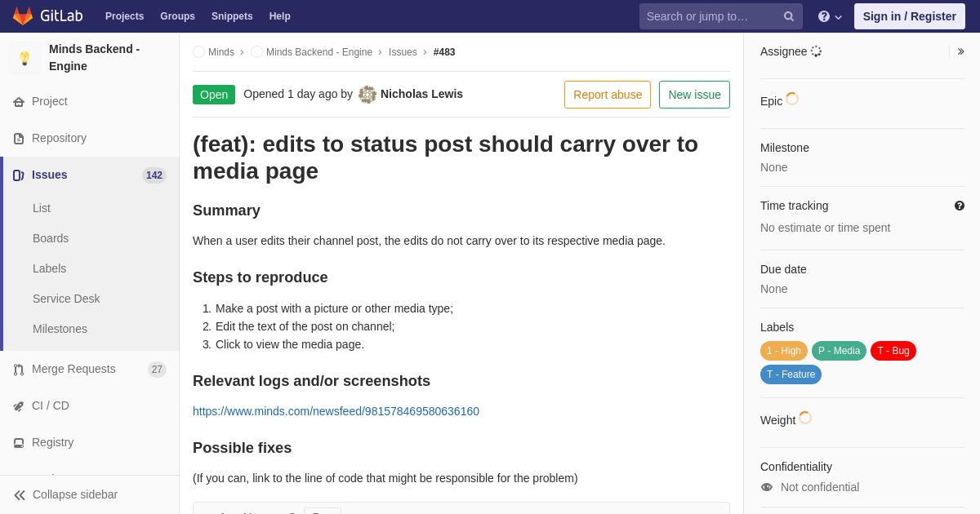Click the Repository sidebar label
Image resolution: width=980 pixels, height=514 pixels.
[59, 138]
